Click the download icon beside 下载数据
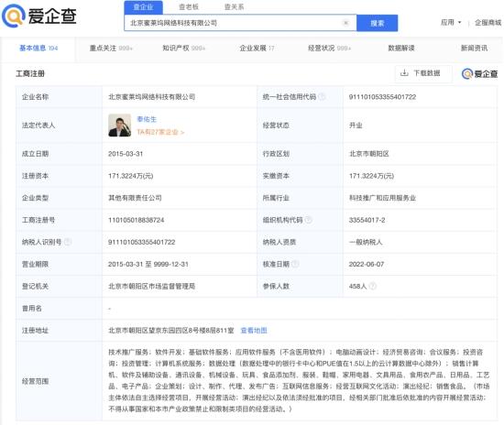This screenshot has height=425, width=504. (x=404, y=73)
